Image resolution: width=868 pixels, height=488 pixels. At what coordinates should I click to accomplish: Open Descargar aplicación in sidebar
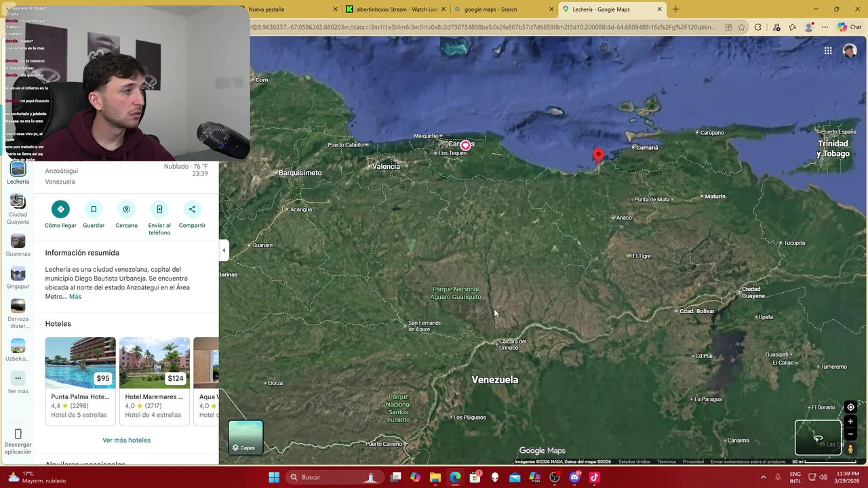18,441
